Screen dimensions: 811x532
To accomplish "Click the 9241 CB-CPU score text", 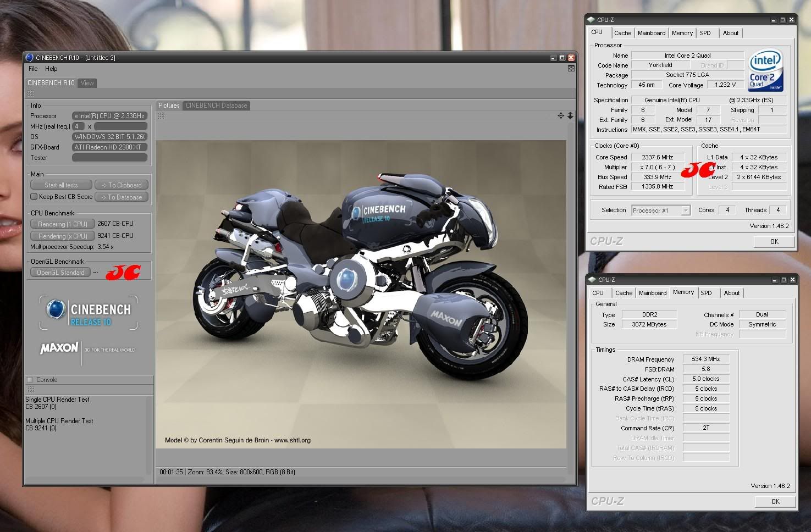I will point(115,235).
